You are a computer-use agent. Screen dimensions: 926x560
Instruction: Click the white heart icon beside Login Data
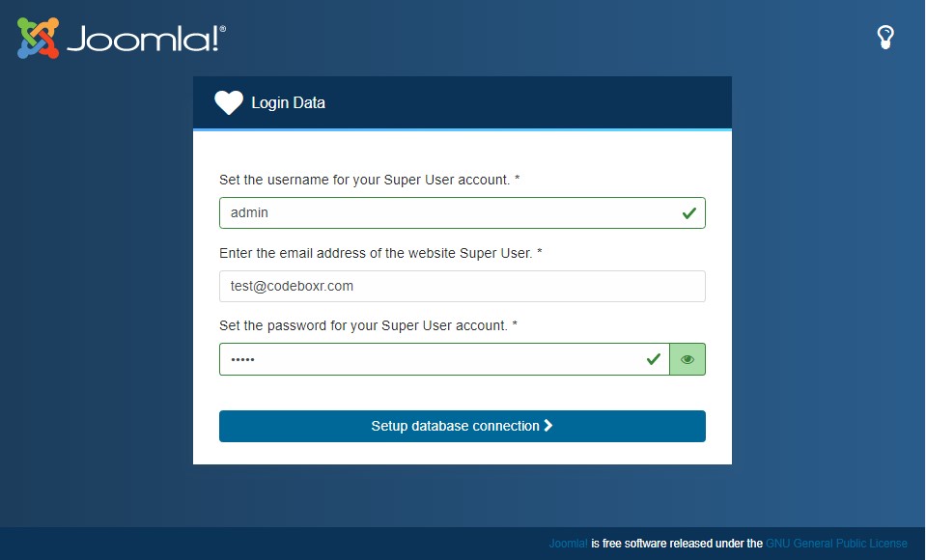click(229, 102)
